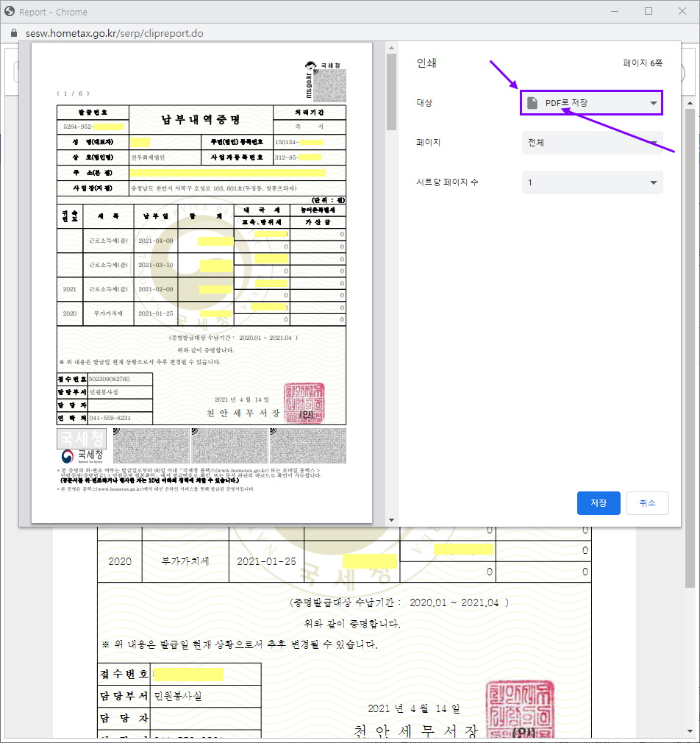Click 502309082760 receipt number in preview
Image resolution: width=700 pixels, height=743 pixels.
[x=110, y=379]
